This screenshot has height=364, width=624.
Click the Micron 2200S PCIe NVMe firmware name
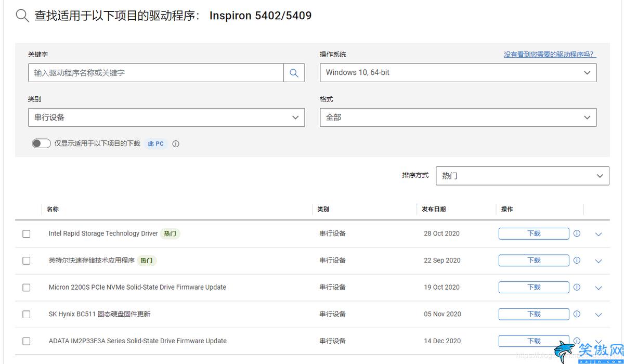coord(137,287)
